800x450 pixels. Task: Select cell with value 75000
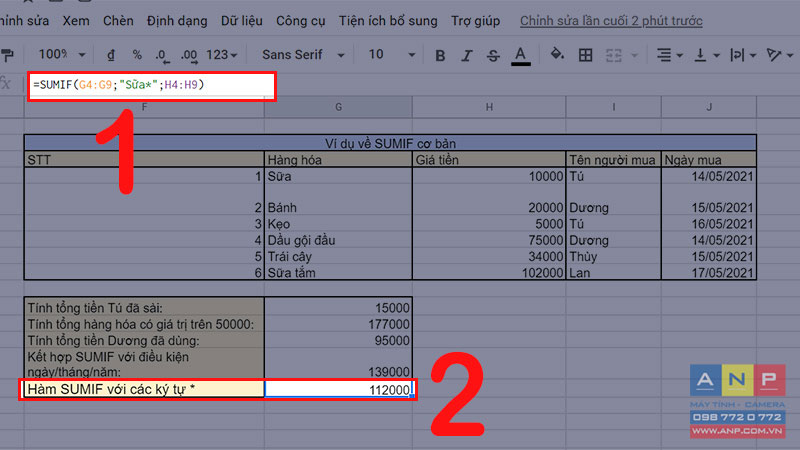[489, 240]
